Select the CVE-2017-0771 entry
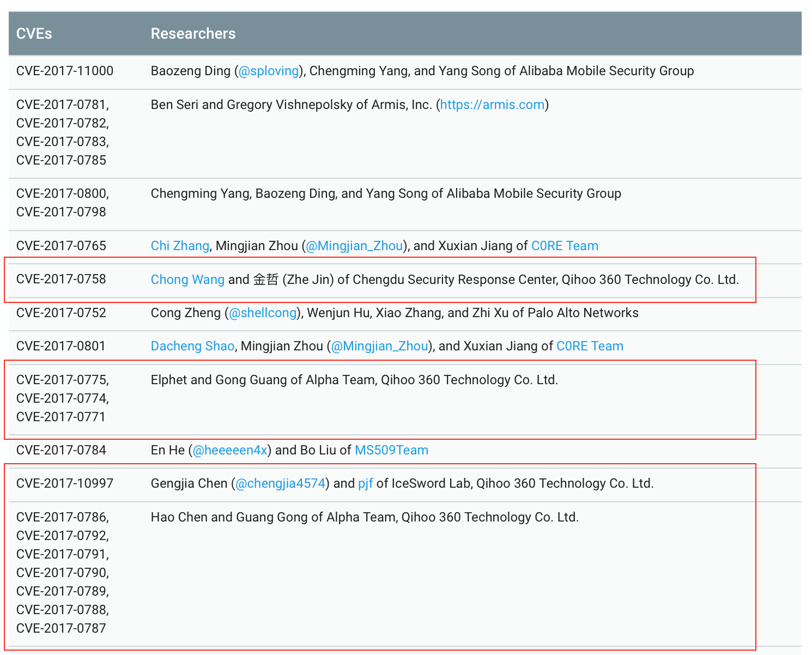The width and height of the screenshot is (812, 655). pos(61,417)
